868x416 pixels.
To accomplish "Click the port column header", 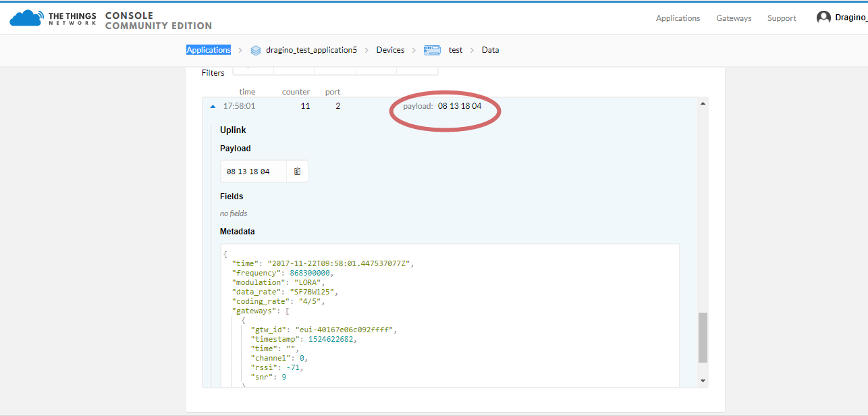I will pos(333,92).
